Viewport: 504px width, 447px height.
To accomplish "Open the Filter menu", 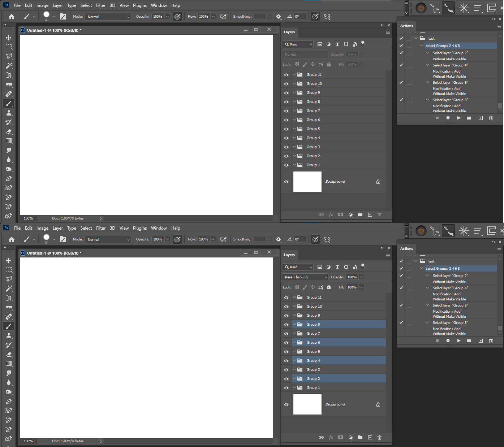I will [101, 5].
